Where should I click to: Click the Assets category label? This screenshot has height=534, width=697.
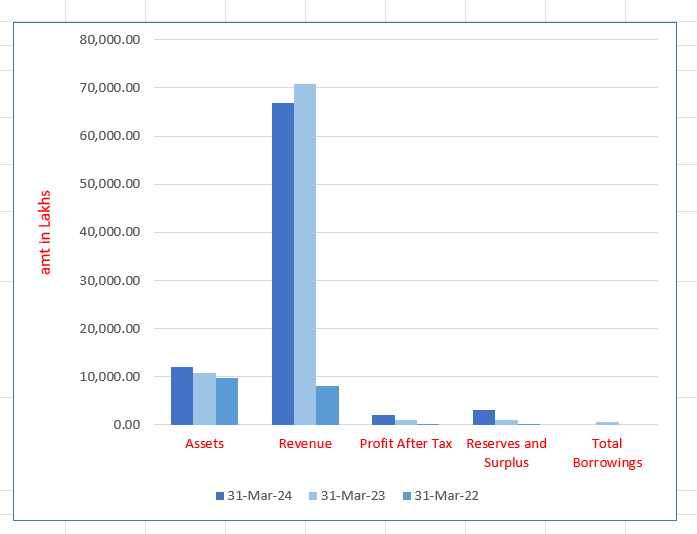tap(204, 443)
